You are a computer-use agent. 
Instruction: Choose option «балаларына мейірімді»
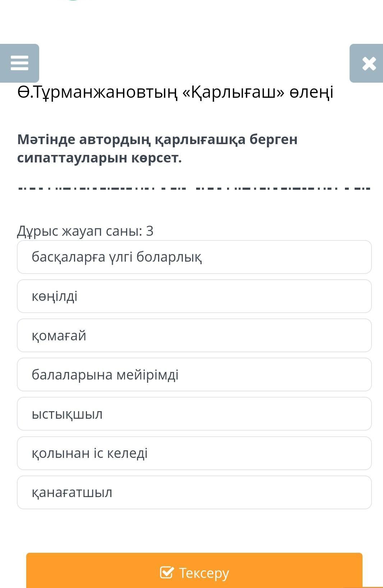(194, 375)
